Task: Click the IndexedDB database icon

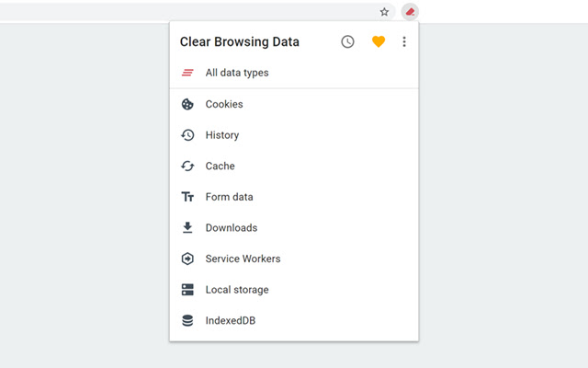Action: pos(187,321)
